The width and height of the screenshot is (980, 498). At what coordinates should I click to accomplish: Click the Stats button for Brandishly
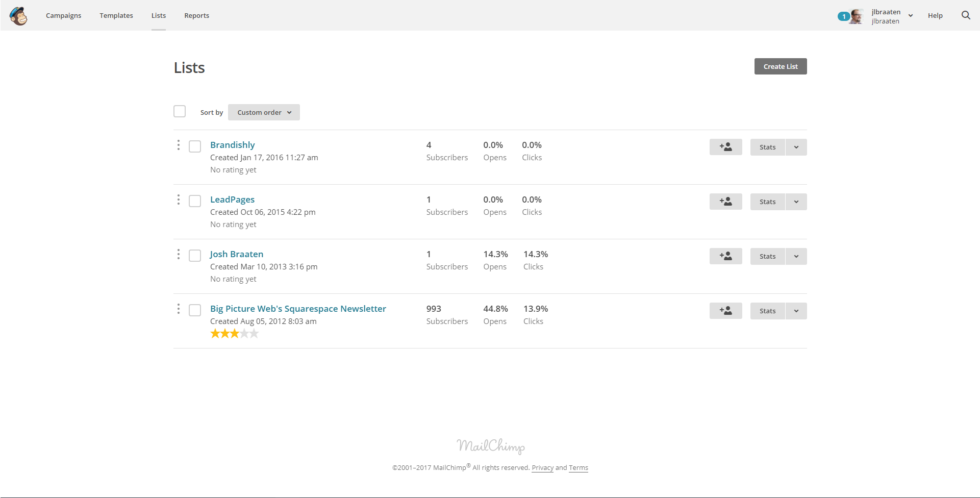point(767,147)
